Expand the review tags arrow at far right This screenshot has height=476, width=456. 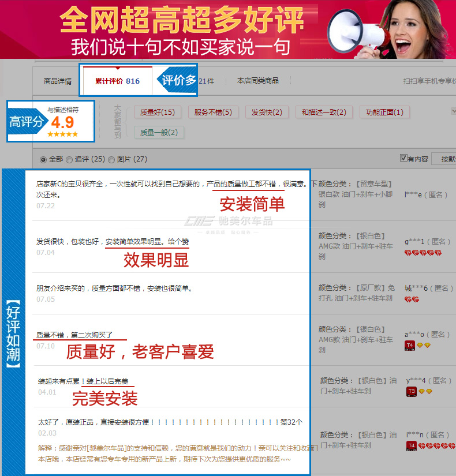[453, 111]
